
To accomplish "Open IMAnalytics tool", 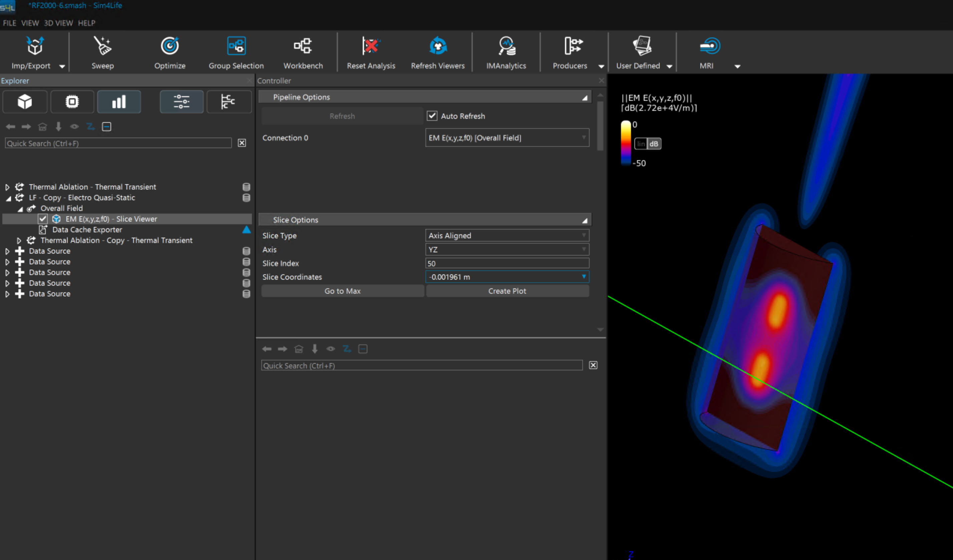I will (506, 46).
